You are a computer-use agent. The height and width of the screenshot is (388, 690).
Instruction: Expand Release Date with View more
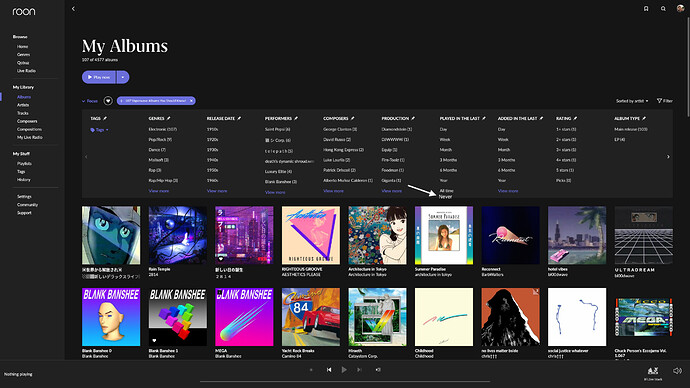tap(217, 191)
